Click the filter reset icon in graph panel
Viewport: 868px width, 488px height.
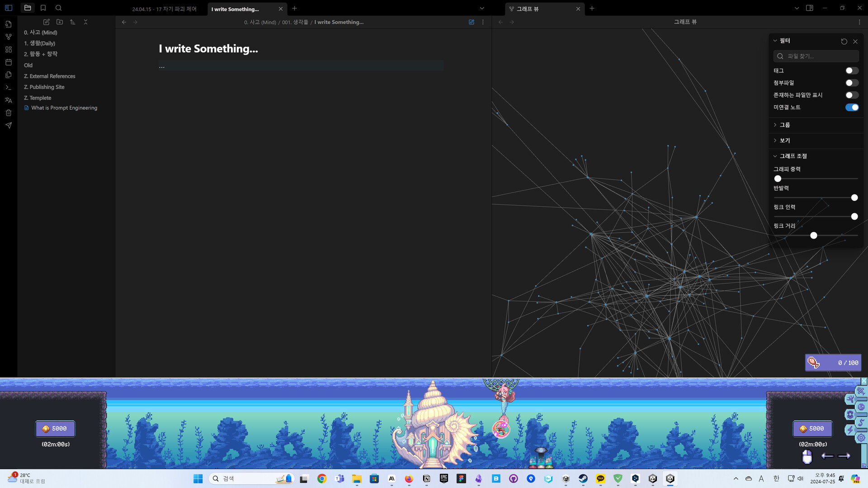(x=845, y=41)
